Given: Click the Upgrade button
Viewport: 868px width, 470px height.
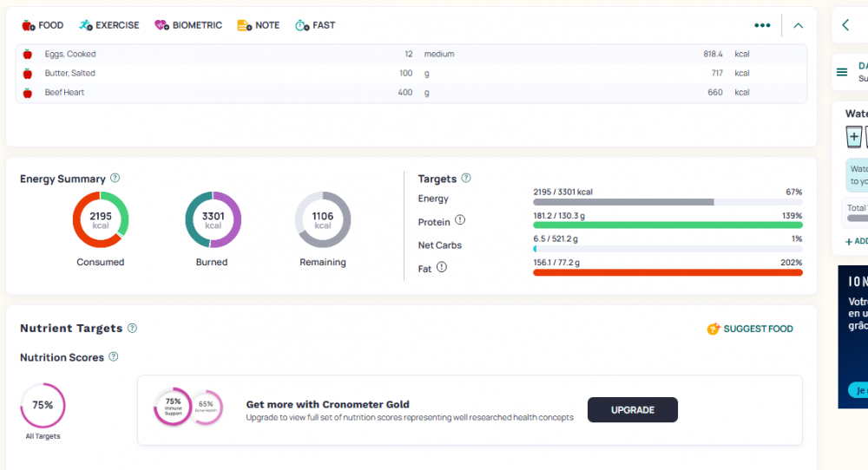Looking at the screenshot, I should 632,409.
